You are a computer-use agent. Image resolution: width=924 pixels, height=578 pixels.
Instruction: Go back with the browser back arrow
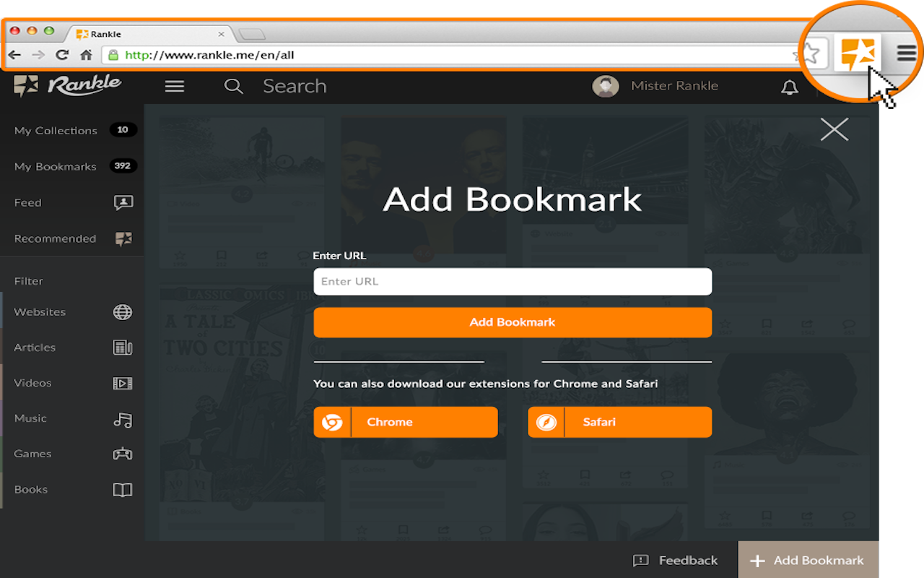(14, 55)
